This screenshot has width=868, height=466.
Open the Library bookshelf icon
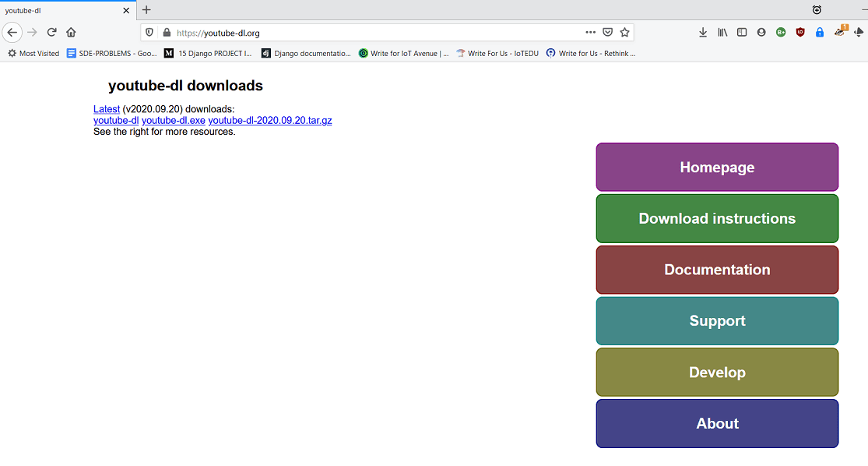[722, 32]
